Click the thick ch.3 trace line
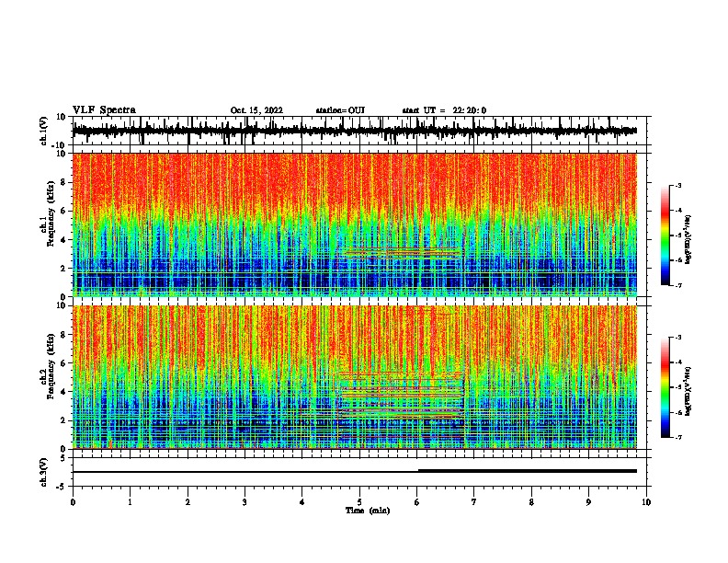The height and width of the screenshot is (563, 728). point(528,471)
